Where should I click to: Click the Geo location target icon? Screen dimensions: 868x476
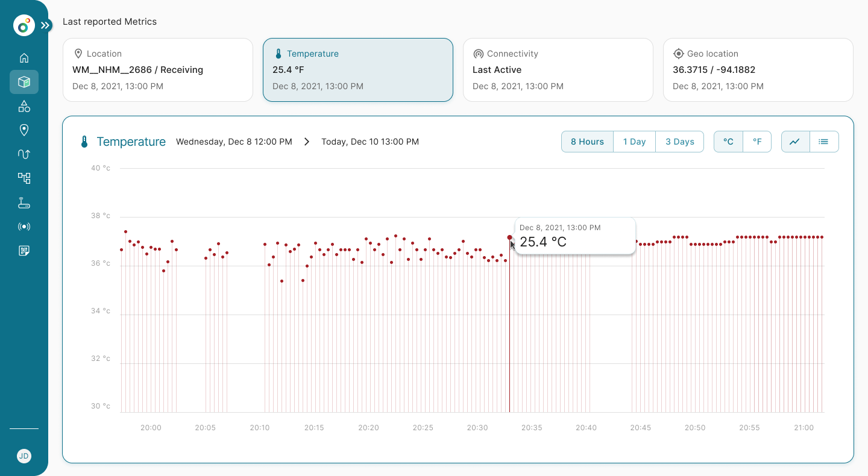tap(679, 54)
